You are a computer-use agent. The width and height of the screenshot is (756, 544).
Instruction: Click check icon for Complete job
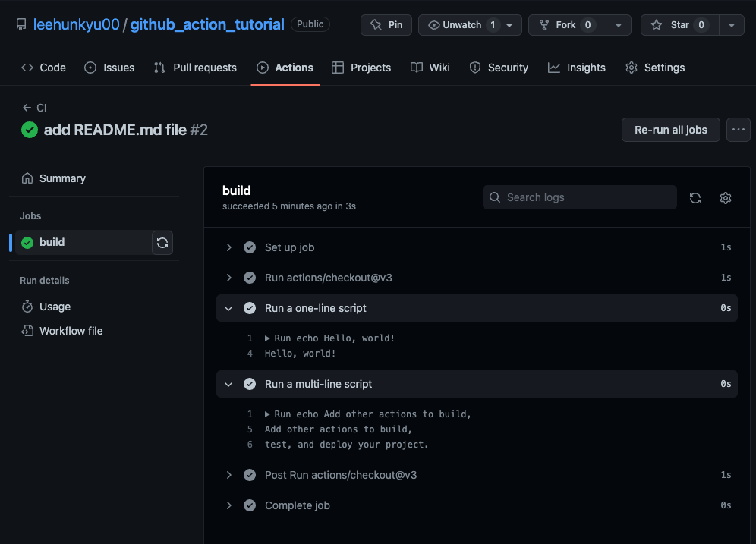point(250,505)
